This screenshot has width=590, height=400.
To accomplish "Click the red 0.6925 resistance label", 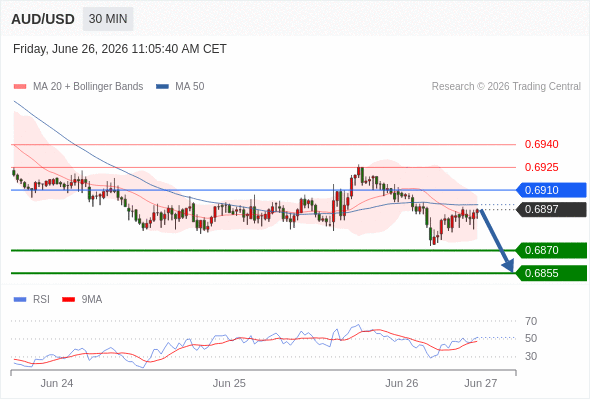I will [541, 167].
